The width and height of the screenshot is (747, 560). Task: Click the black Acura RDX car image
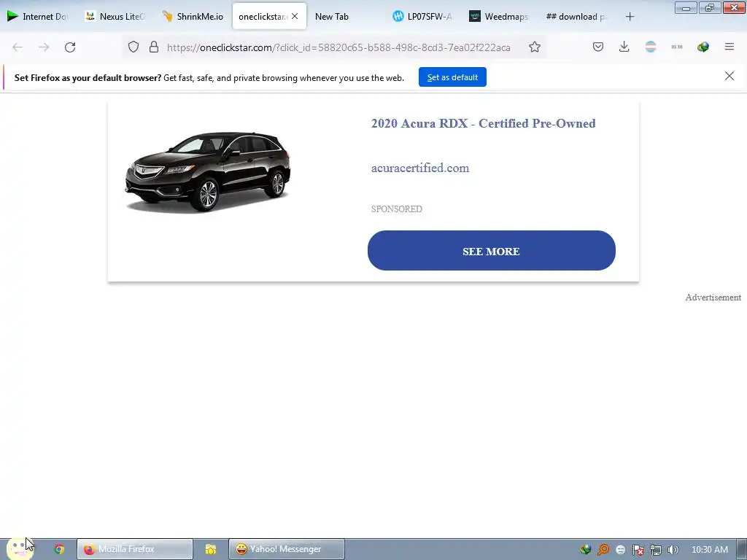(208, 171)
